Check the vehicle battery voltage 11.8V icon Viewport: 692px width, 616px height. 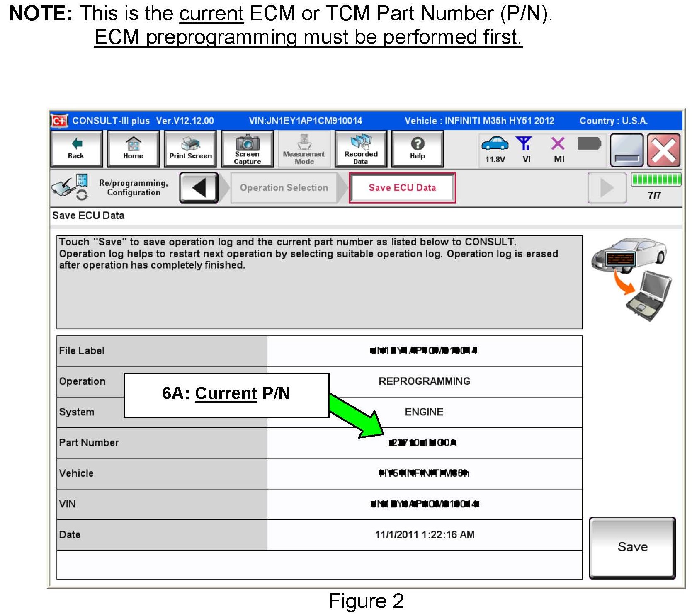[x=495, y=149]
